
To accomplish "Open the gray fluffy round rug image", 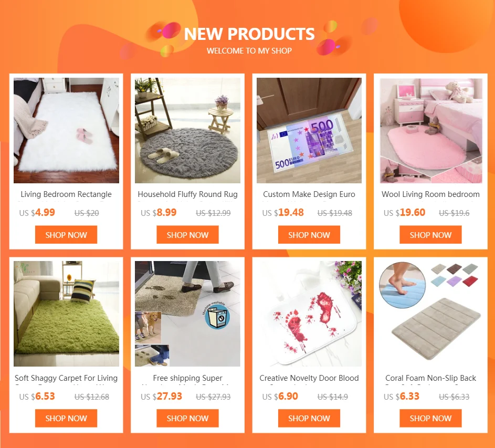I will pos(187,130).
